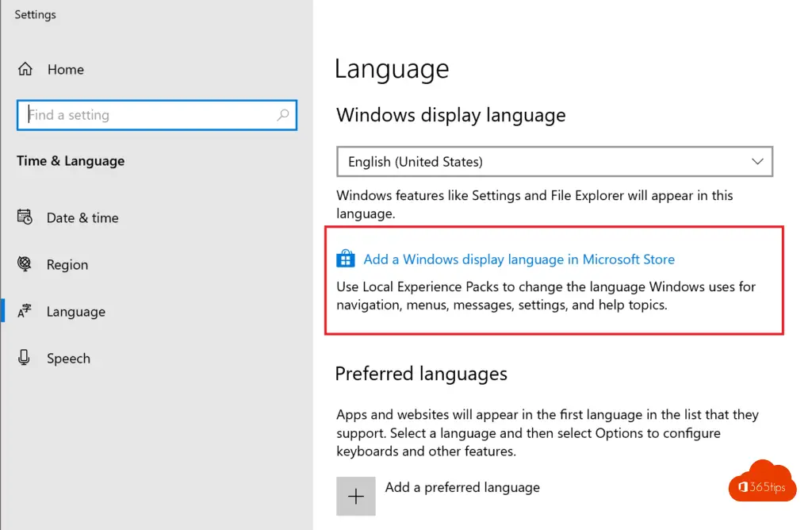Go to Home in the sidebar
The height and width of the screenshot is (530, 812).
65,70
